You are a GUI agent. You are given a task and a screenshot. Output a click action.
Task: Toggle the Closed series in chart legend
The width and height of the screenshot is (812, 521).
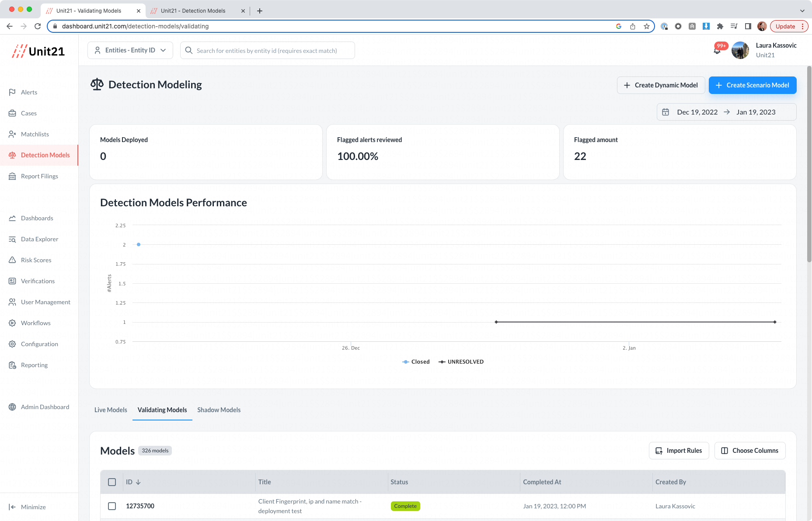[416, 362]
